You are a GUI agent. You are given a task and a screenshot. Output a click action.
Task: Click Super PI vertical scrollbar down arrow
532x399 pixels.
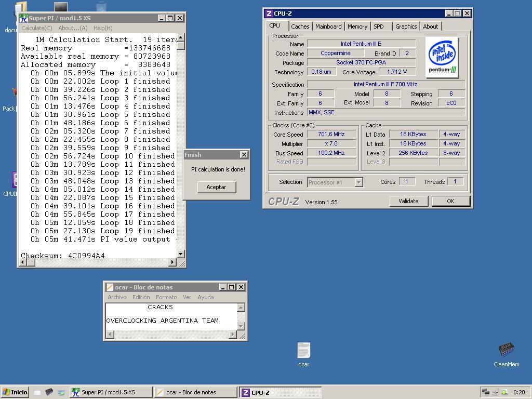[180, 254]
